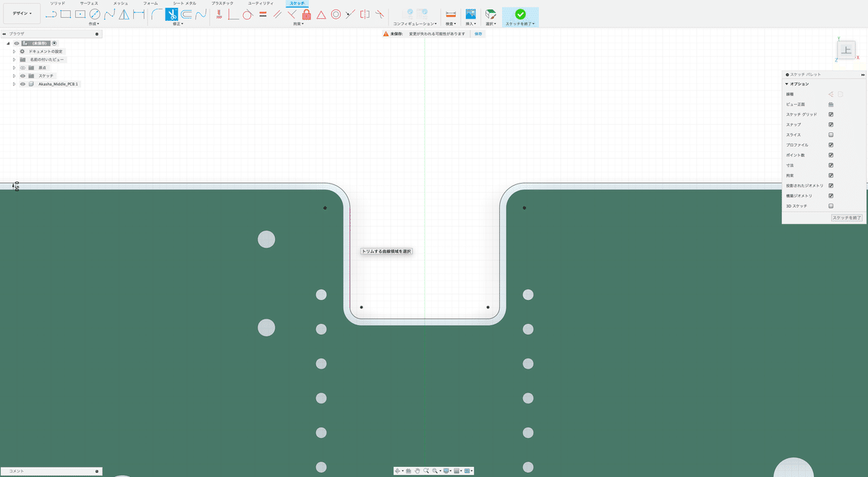Toggle visibility of スケッチ folder
Screen dimensions: 868x477
pyautogui.click(x=22, y=76)
